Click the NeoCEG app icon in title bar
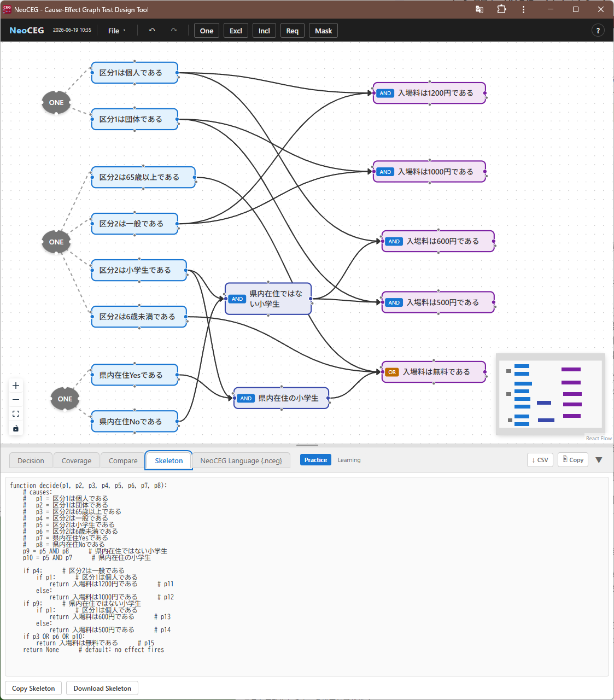The image size is (614, 700). point(7,9)
